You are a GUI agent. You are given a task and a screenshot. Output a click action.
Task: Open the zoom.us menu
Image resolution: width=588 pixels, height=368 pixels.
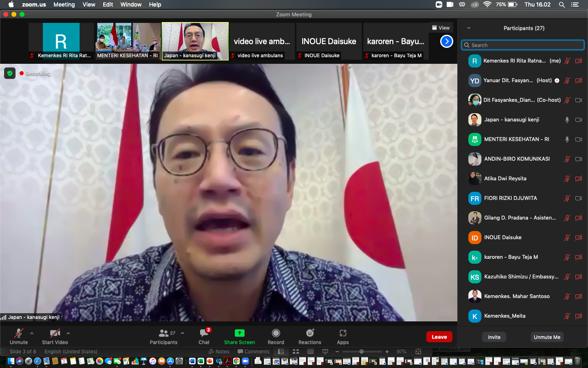coord(34,4)
